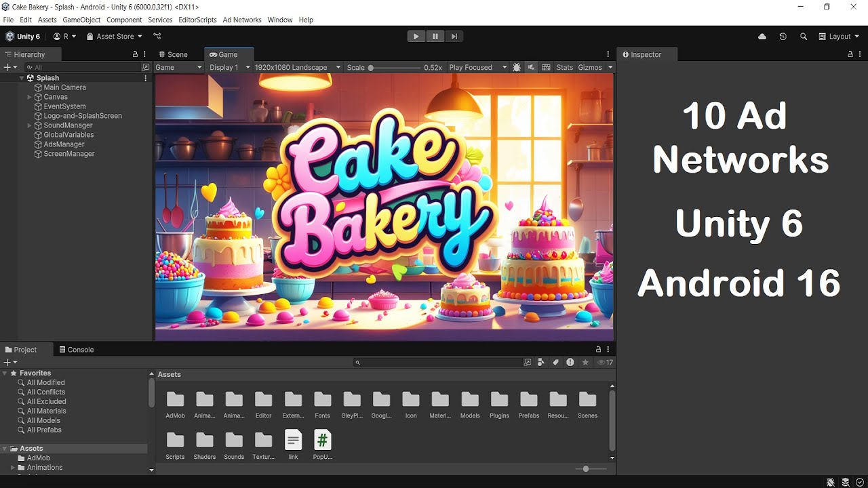Switch to the Console tab

tap(76, 350)
